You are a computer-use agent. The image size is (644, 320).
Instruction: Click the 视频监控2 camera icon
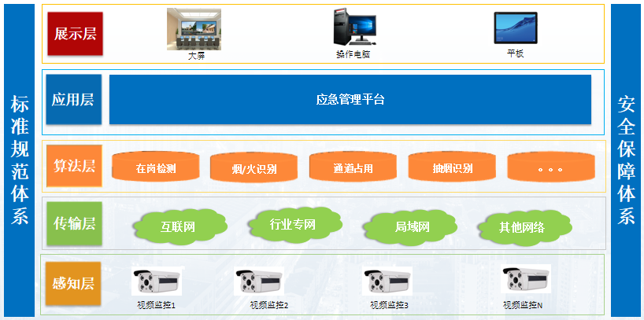(259, 282)
